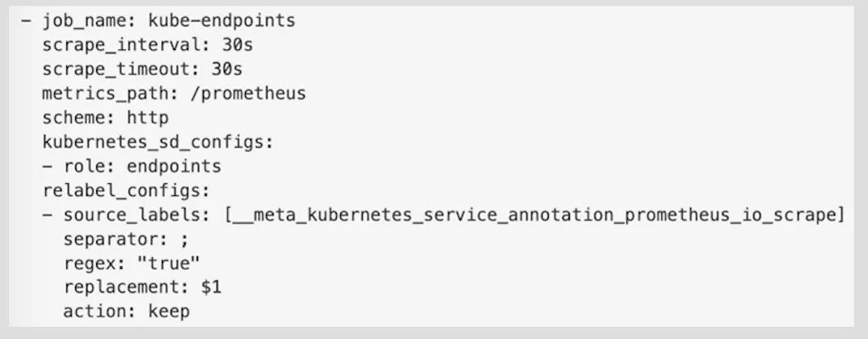This screenshot has width=868, height=339.
Task: Click the relabel_configs key
Action: coord(126,191)
